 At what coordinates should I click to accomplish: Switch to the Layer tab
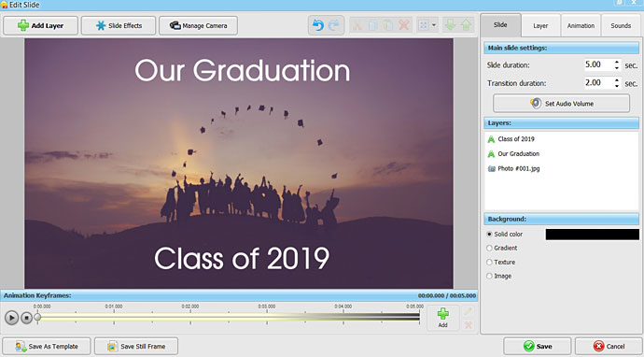[x=540, y=25]
